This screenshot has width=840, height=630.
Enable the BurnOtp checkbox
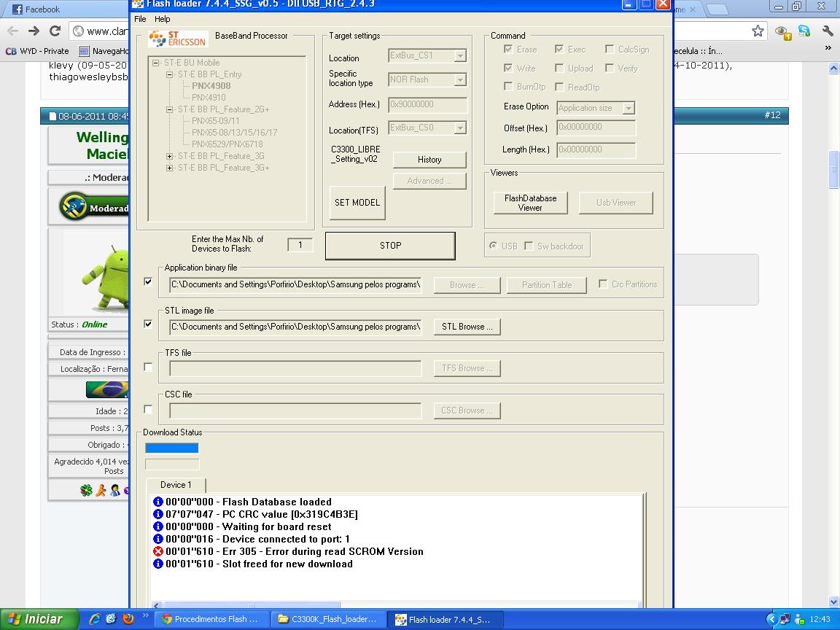(x=507, y=86)
